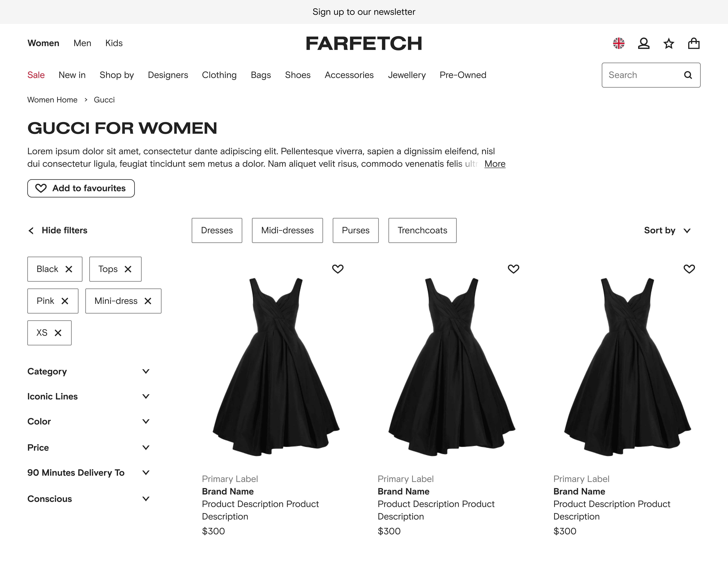The width and height of the screenshot is (728, 569).
Task: Favourite the second dress with heart icon
Action: tap(513, 269)
